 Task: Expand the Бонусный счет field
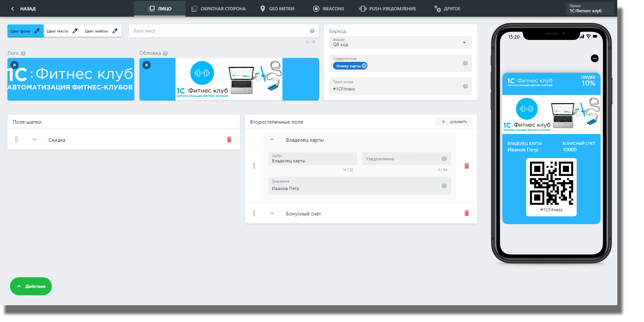(272, 213)
